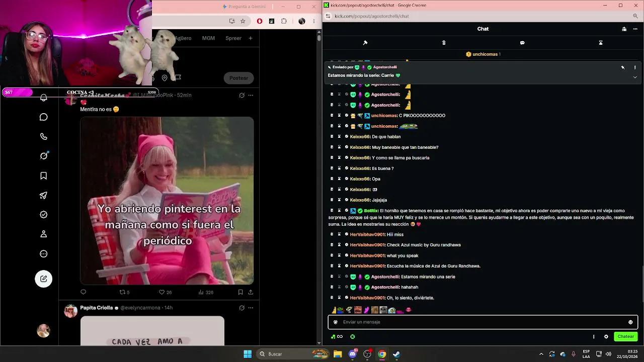Open Bookmarks icon in X sidebar

(44, 175)
